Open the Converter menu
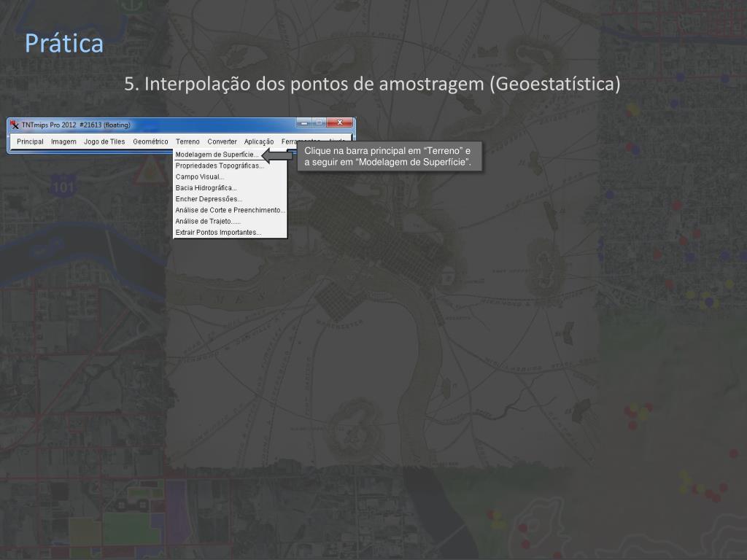The image size is (747, 560). click(x=222, y=141)
